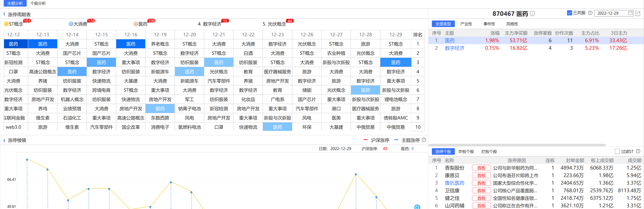Open the 医药 theme link in row 1
This screenshot has width=644, height=209.
pos(449,40)
